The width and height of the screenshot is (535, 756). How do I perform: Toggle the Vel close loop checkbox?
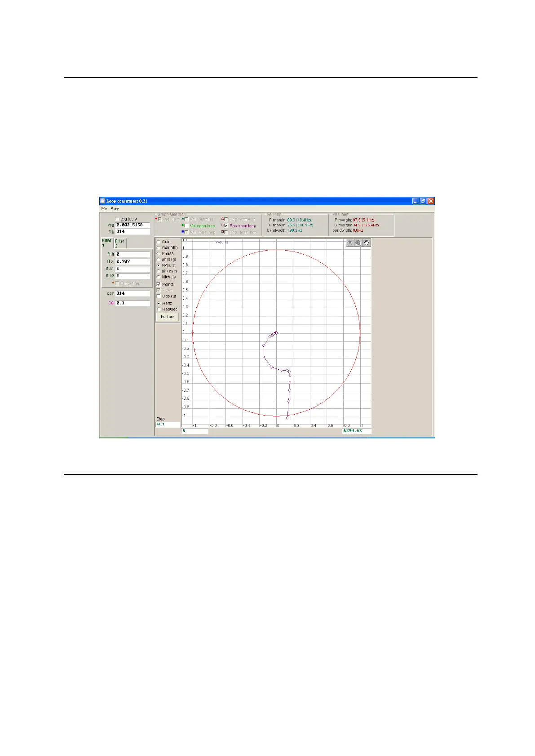pyautogui.click(x=186, y=232)
